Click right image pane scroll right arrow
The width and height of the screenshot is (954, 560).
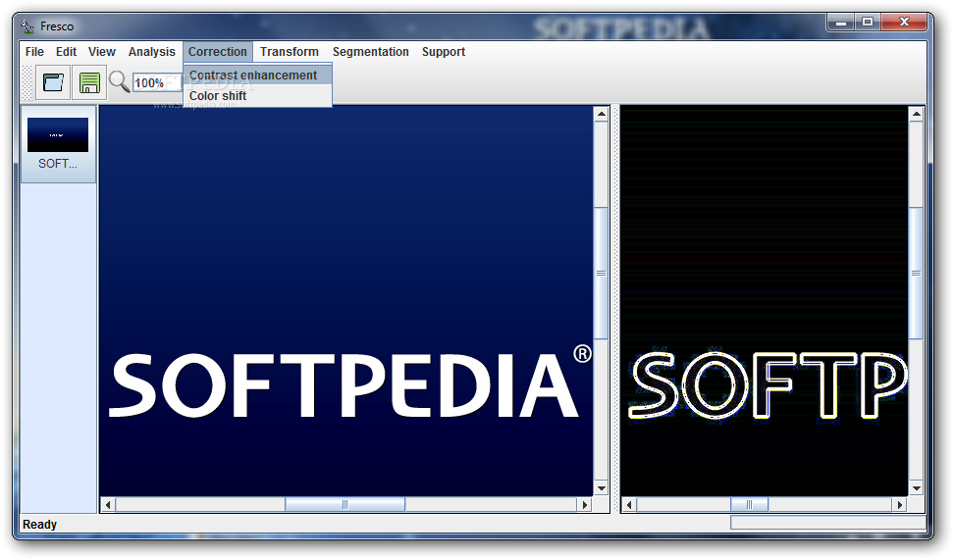click(900, 505)
